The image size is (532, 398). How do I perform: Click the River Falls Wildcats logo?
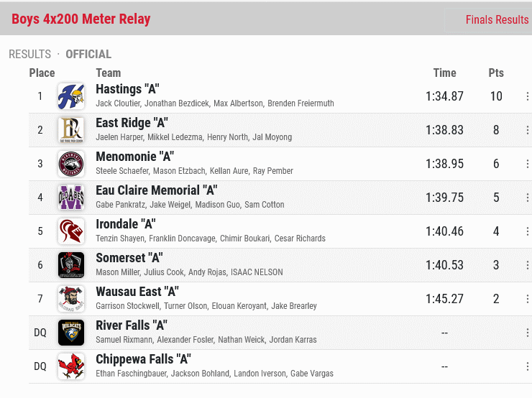click(x=71, y=333)
